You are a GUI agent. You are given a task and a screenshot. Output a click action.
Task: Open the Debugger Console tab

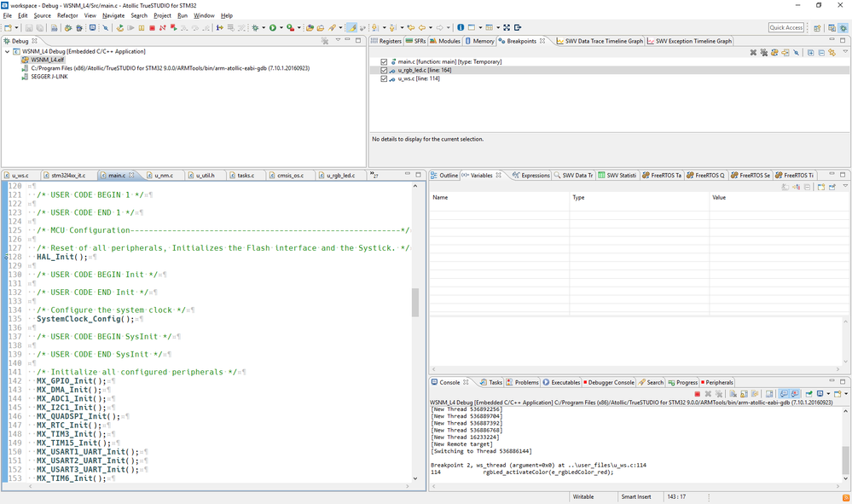tap(609, 382)
